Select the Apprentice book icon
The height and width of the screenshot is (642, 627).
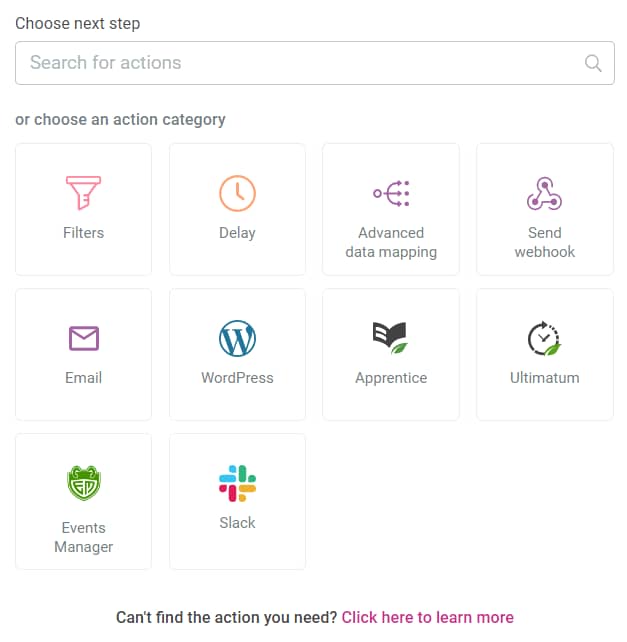[390, 338]
